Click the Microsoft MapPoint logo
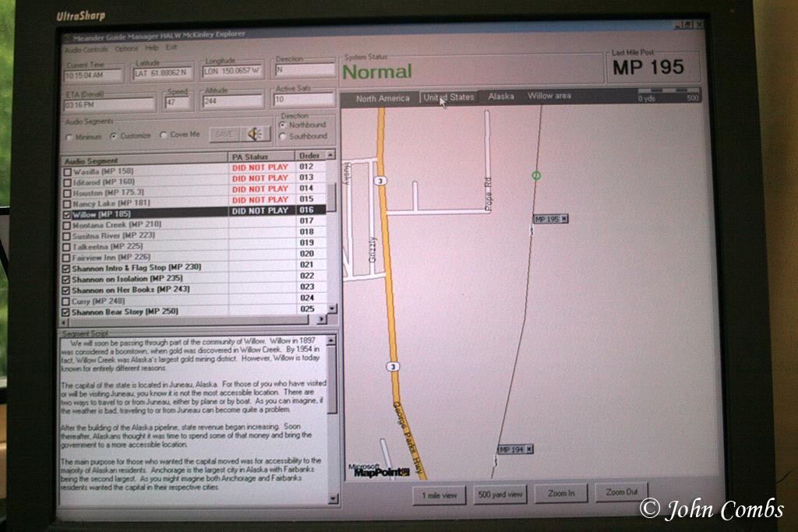The width and height of the screenshot is (798, 532). pyautogui.click(x=379, y=470)
